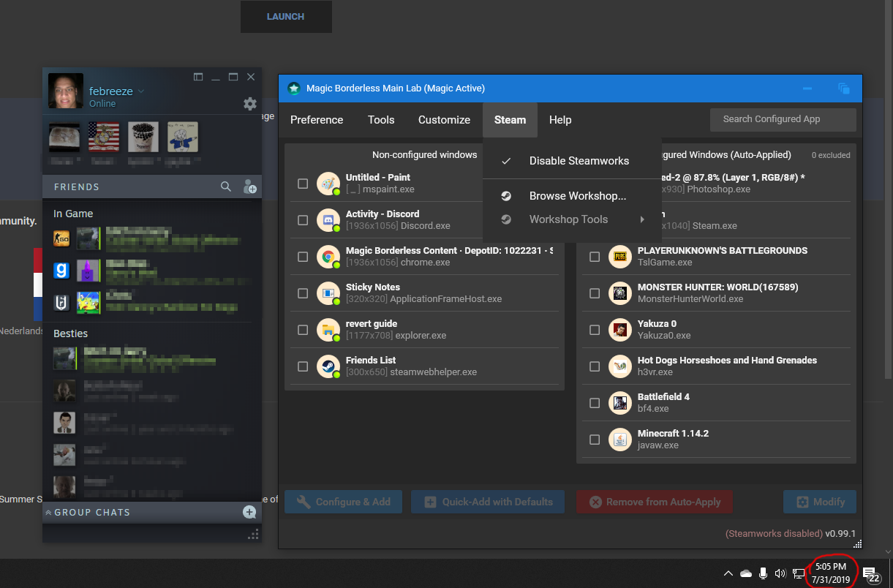
Task: Open volume control from speaker tray icon
Action: [780, 573]
